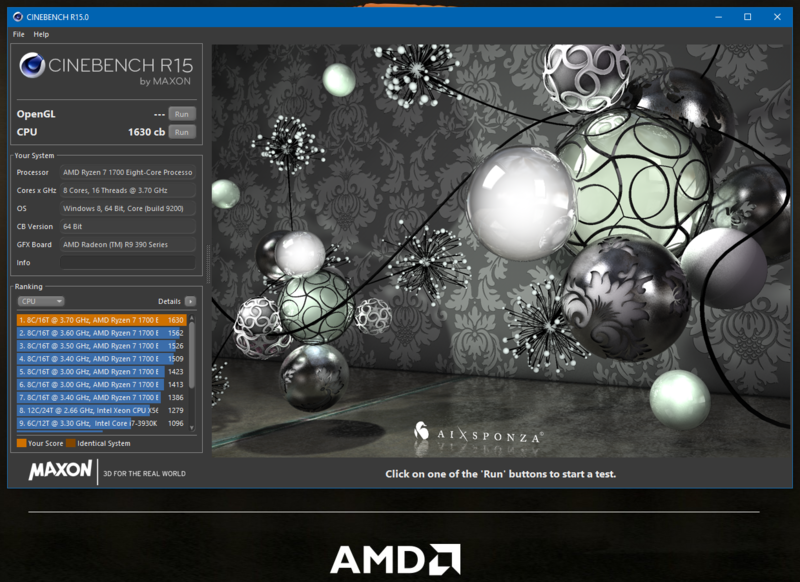The height and width of the screenshot is (582, 800).
Task: Click the Identical System color swatch
Action: [x=70, y=443]
